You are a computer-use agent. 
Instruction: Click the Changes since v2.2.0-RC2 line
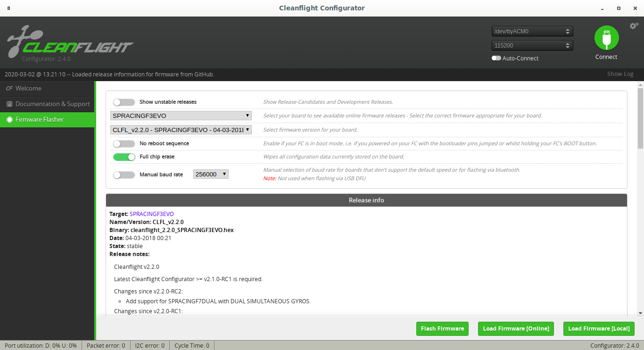pos(149,291)
